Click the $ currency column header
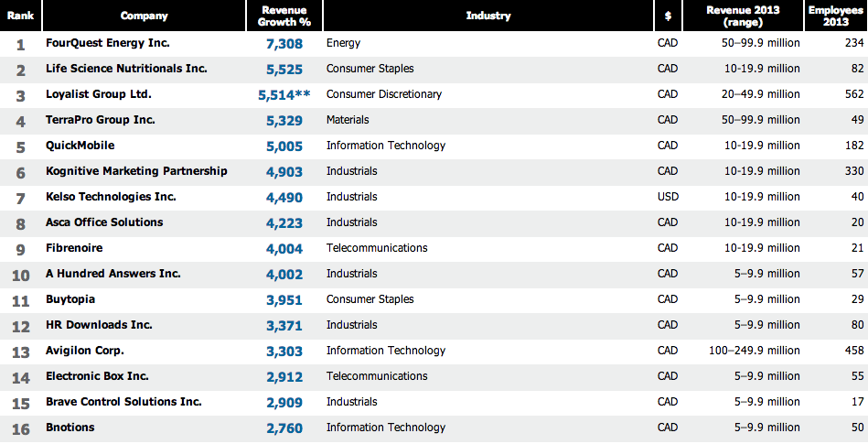The image size is (868, 444). coord(668,16)
